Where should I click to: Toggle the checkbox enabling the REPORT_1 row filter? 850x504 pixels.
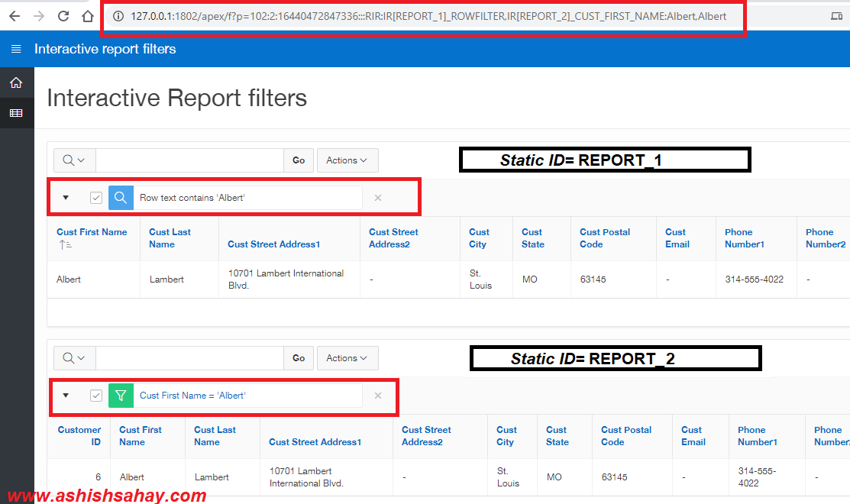tap(95, 197)
